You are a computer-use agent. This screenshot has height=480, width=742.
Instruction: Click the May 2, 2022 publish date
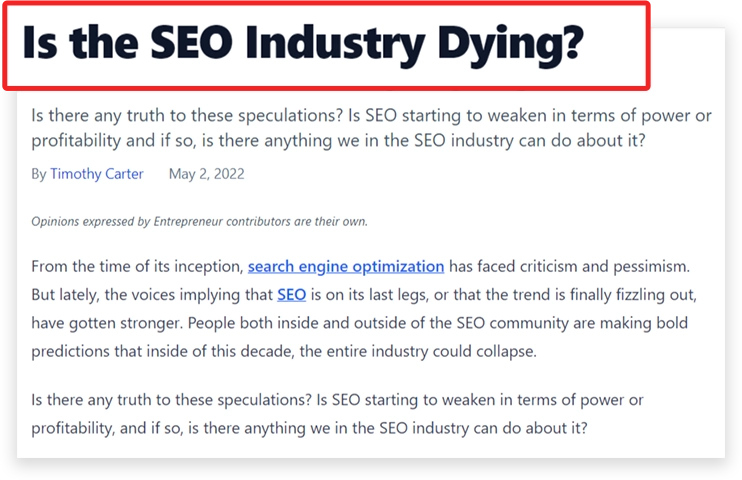[x=206, y=174]
